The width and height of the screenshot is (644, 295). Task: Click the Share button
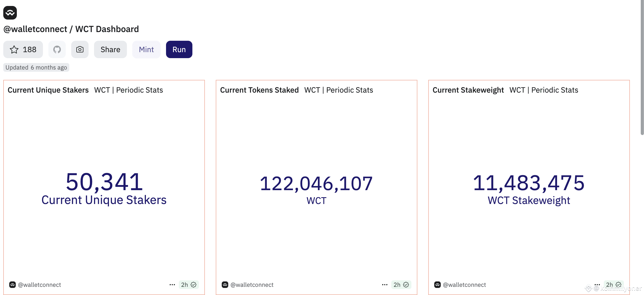point(110,49)
